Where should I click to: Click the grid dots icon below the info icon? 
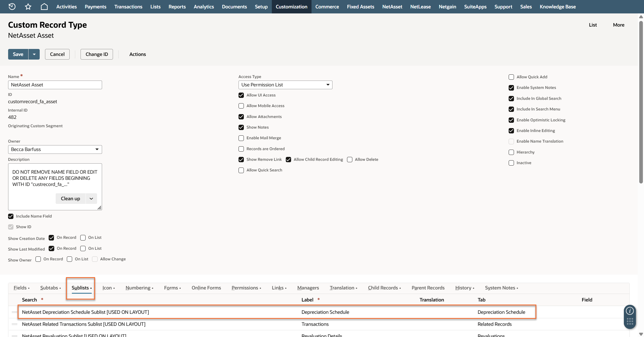click(630, 321)
